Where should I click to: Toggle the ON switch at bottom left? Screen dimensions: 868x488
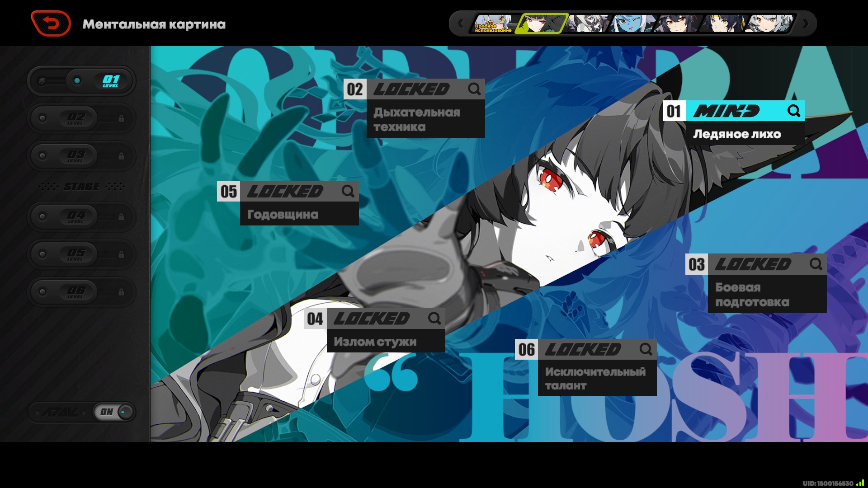tap(114, 412)
